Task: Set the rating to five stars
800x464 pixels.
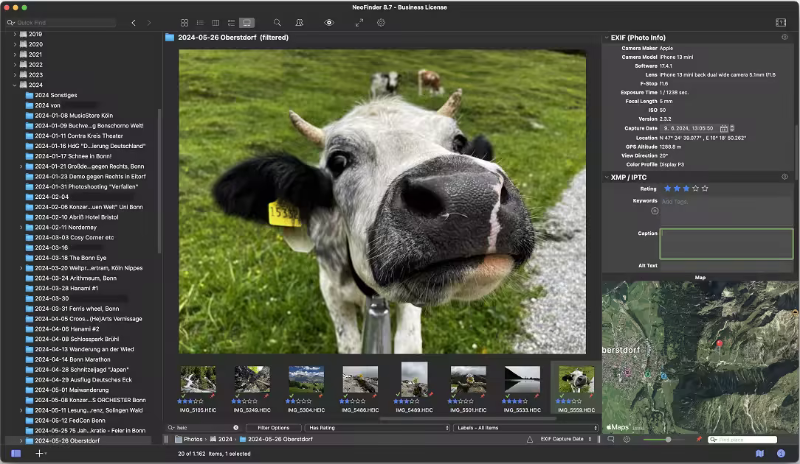Action: pyautogui.click(x=705, y=188)
